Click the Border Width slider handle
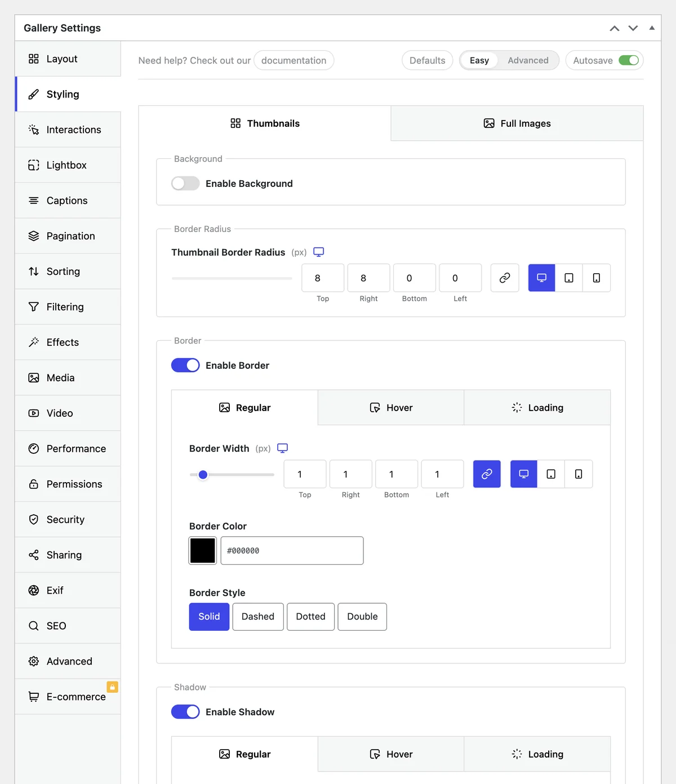The image size is (676, 784). (203, 475)
